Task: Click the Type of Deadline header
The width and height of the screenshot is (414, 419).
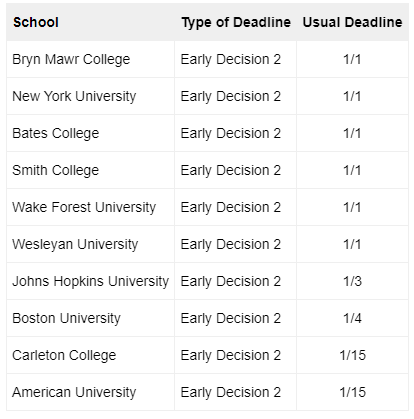Action: (x=236, y=22)
